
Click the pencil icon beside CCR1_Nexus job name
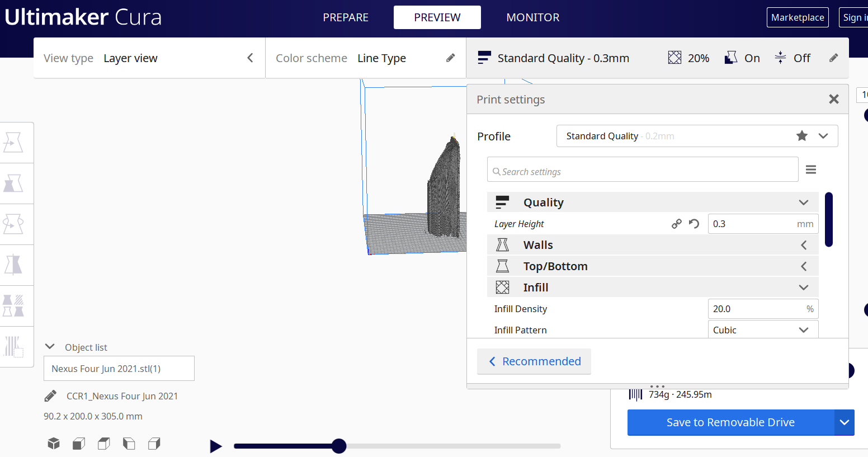pyautogui.click(x=50, y=396)
